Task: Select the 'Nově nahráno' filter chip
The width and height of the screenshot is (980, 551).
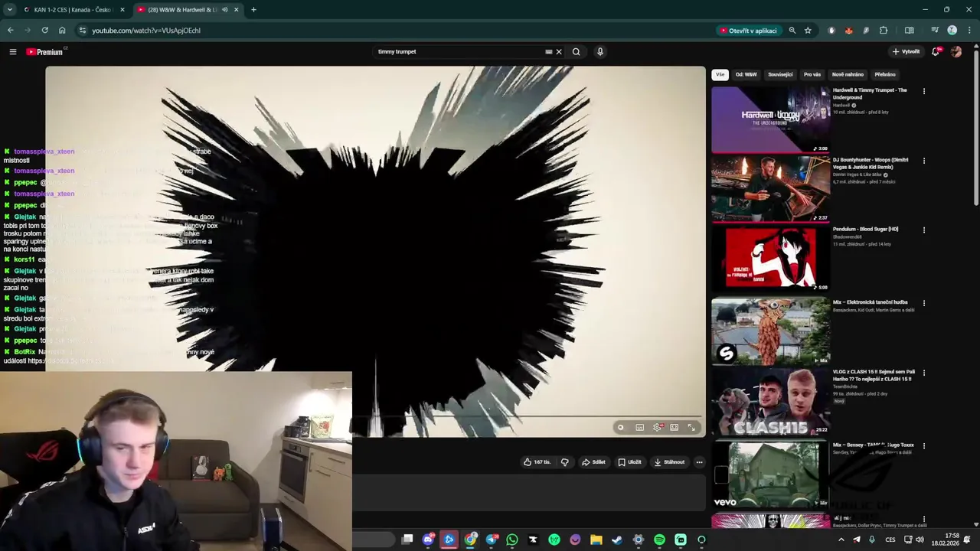Action: (x=848, y=74)
